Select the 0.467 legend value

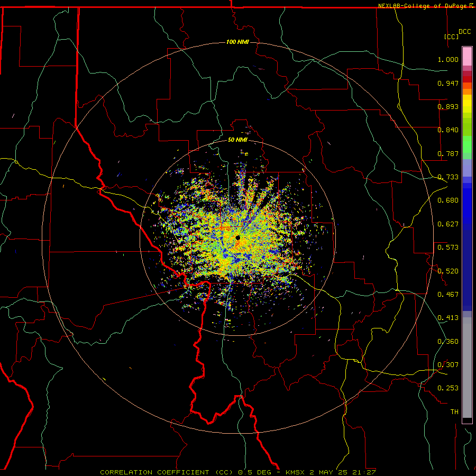(448, 295)
